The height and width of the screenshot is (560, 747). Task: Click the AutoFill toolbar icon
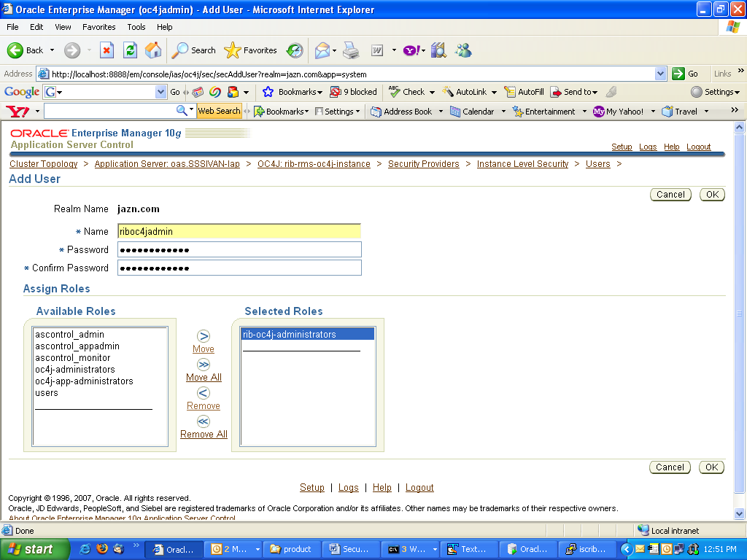pos(510,91)
